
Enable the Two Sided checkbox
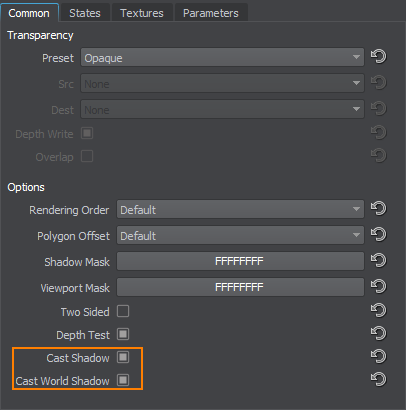[x=123, y=311]
